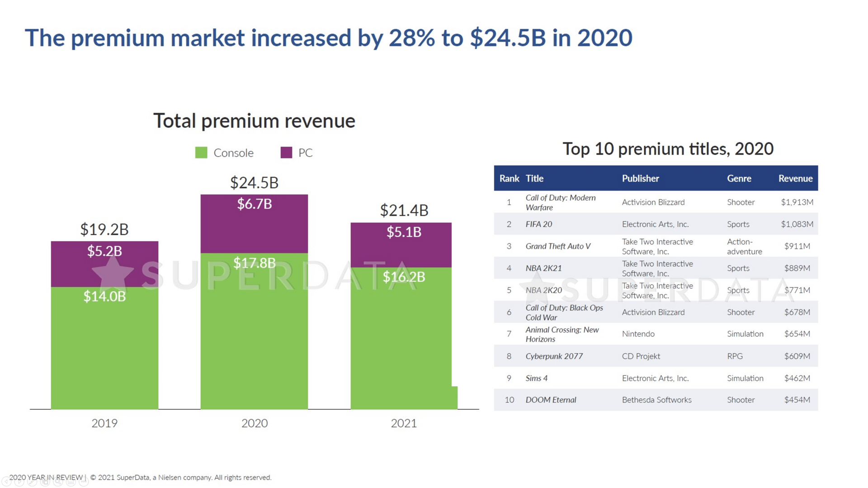Viewport: 868px width, 488px height.
Task: Select 'Animal Crossing: New Horizons' cell
Action: coord(562,334)
